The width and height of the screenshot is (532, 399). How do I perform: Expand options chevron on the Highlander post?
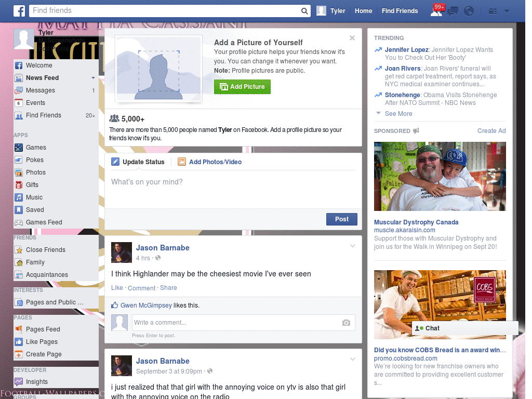[x=353, y=246]
